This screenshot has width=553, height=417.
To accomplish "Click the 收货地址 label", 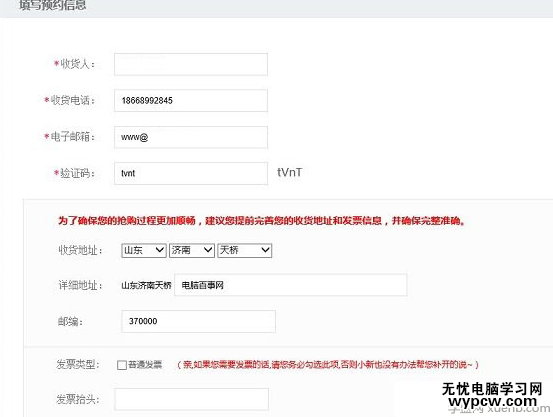I will [x=81, y=250].
